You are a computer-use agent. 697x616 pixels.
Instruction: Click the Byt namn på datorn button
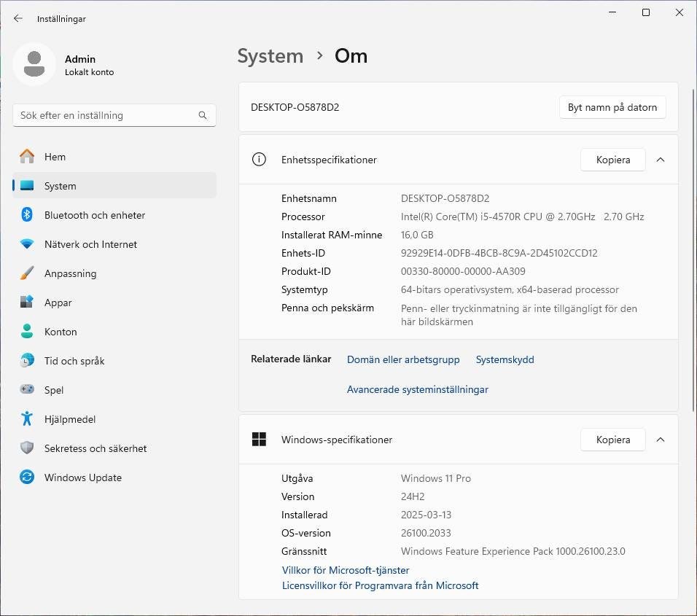coord(612,107)
